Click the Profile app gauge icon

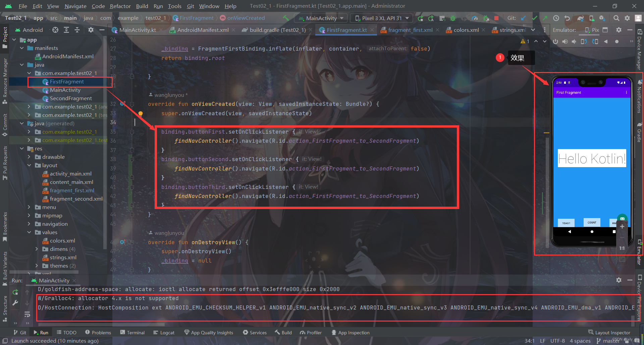click(475, 18)
